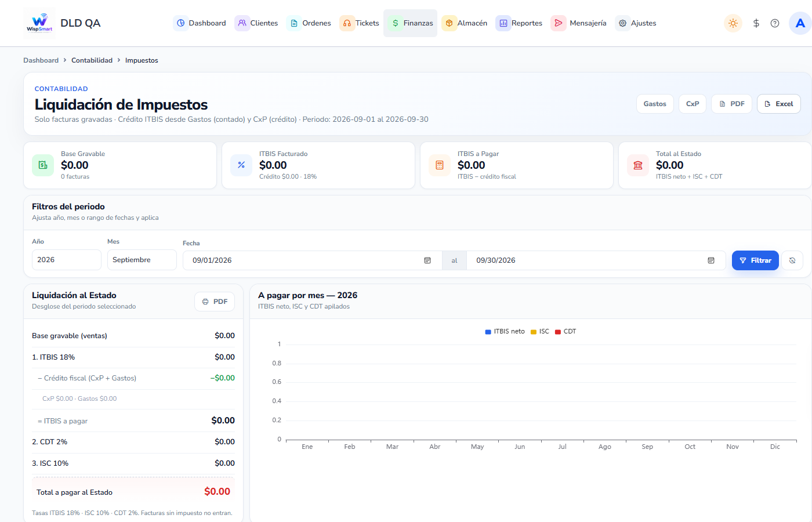Open the Clientes menu
Viewport: 812px width, 522px height.
coord(256,23)
